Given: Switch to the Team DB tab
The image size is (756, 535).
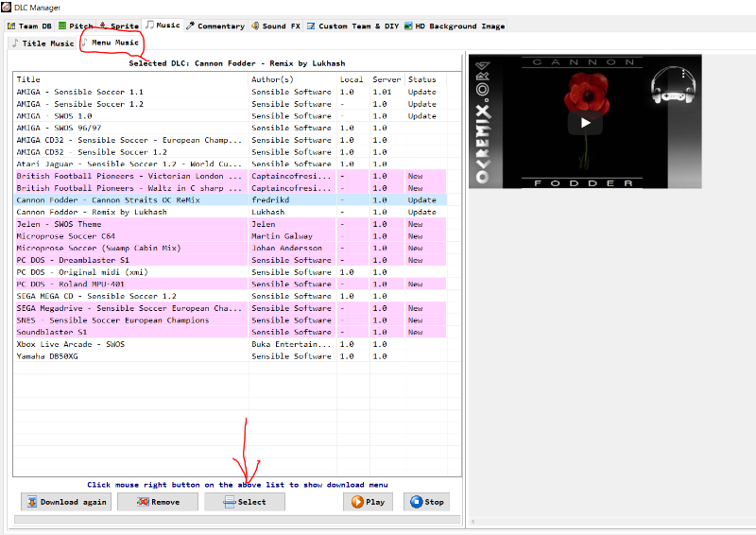Looking at the screenshot, I should (28, 26).
